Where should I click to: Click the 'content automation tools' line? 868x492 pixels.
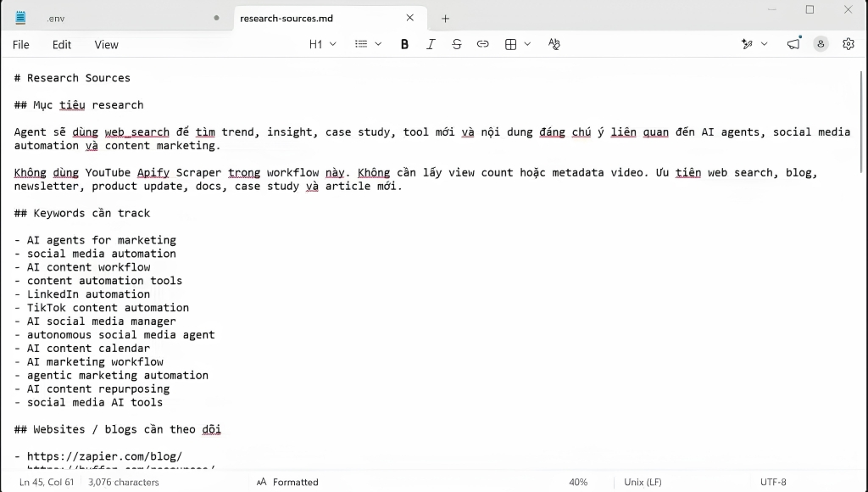(x=98, y=280)
